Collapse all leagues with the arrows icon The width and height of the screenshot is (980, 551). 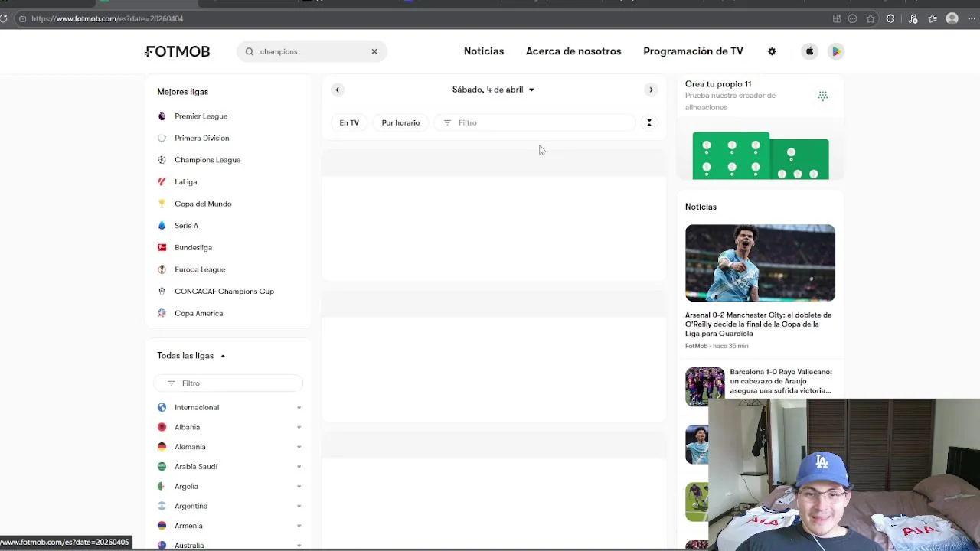click(x=649, y=122)
